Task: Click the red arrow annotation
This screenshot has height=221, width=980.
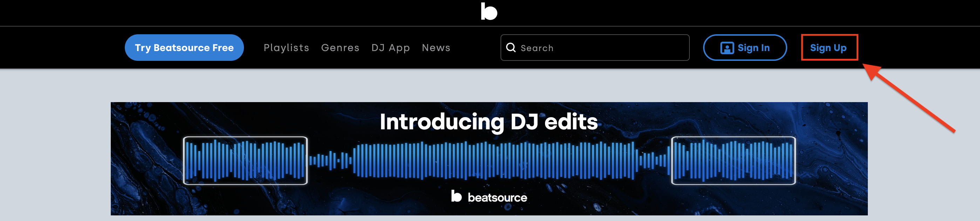Action: [x=908, y=98]
